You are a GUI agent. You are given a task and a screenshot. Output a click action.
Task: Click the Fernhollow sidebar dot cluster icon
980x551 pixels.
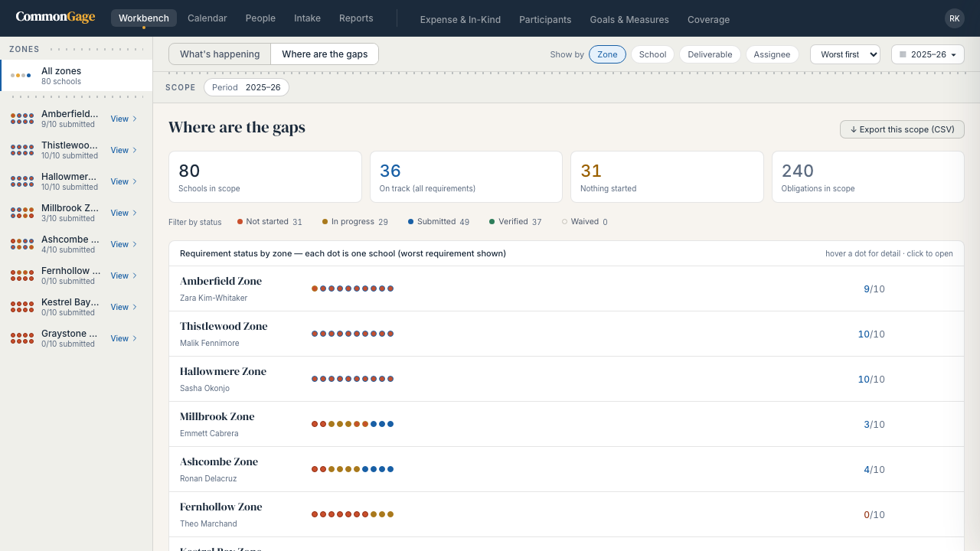click(22, 275)
